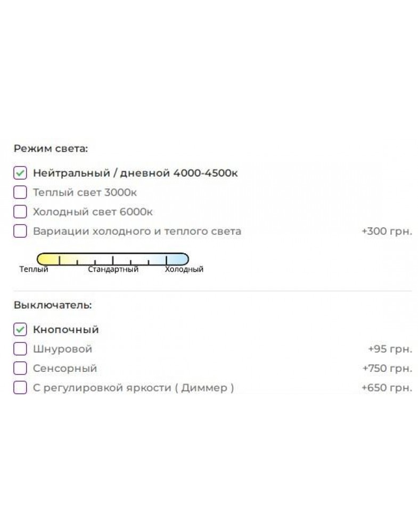The image size is (418, 532).
Task: Select the Сенсорный switch checkbox
Action: click(x=20, y=368)
